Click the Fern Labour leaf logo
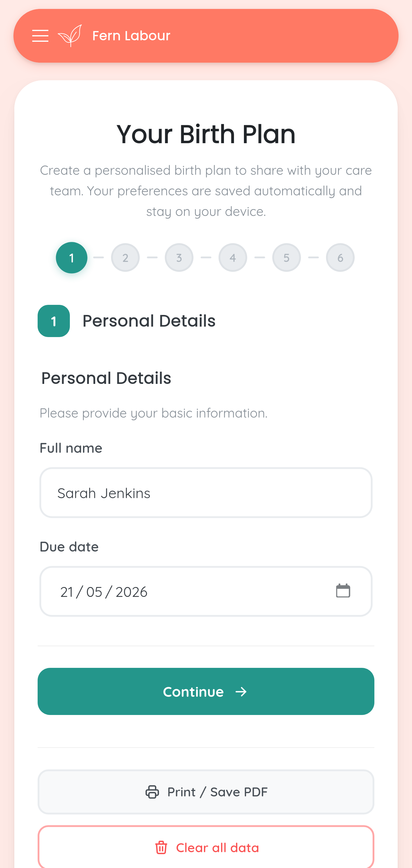The height and width of the screenshot is (868, 412). pyautogui.click(x=70, y=35)
